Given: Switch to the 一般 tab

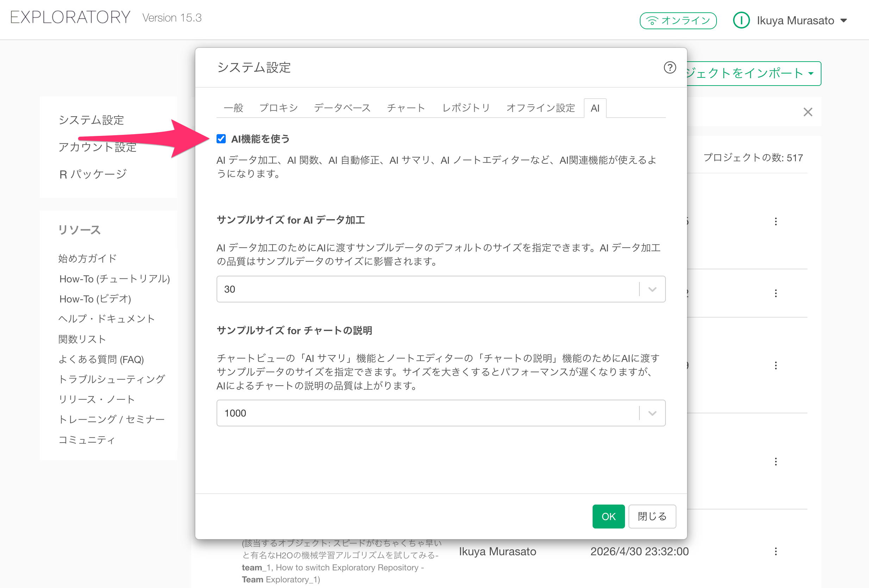Looking at the screenshot, I should tap(233, 108).
